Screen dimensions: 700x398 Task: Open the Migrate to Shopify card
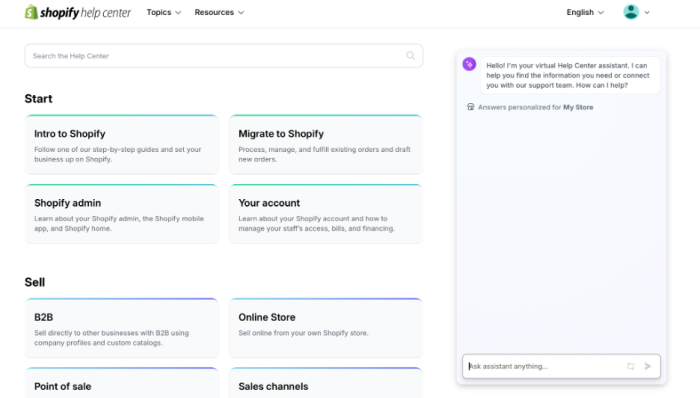(325, 144)
